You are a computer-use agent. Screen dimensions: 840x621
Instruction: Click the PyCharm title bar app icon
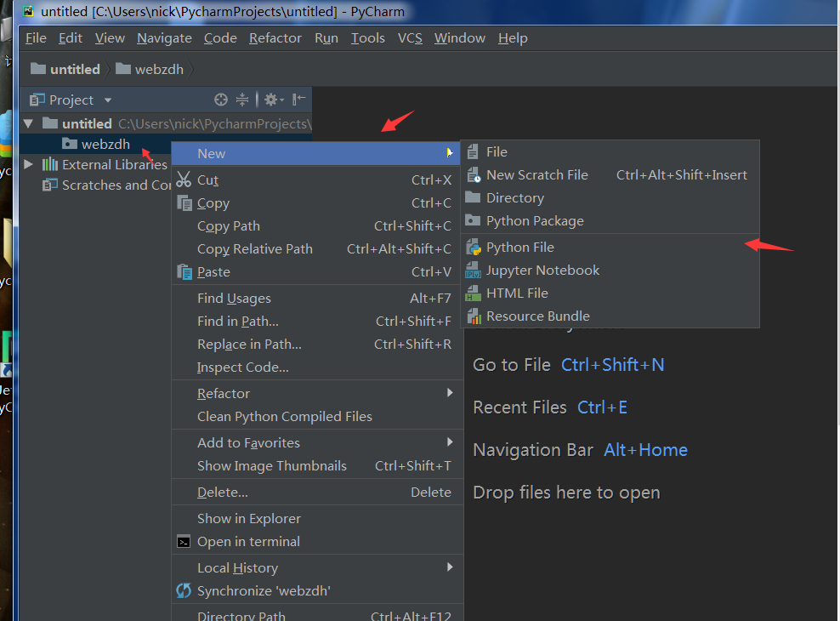coord(28,11)
